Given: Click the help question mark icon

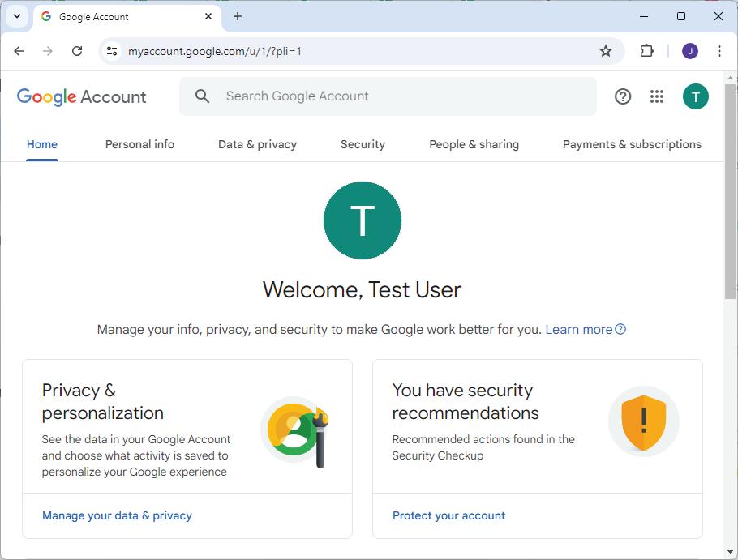Looking at the screenshot, I should (x=623, y=96).
